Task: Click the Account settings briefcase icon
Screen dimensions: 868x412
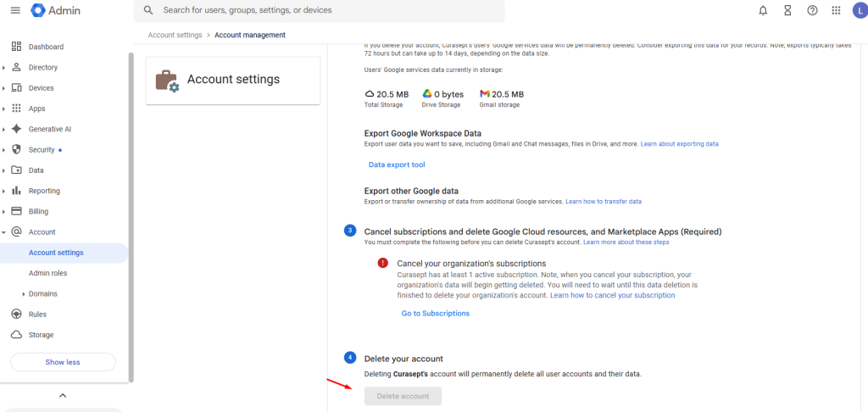Action: click(x=167, y=81)
